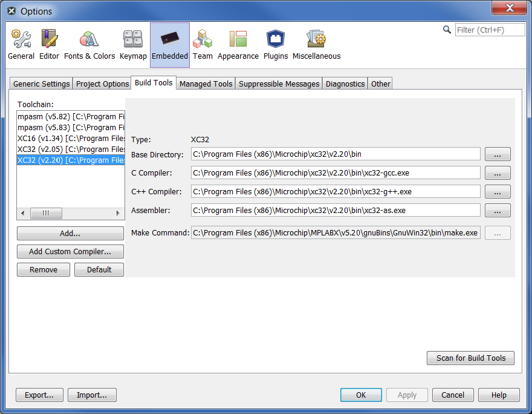Click the Add... toolchain button

tap(70, 233)
